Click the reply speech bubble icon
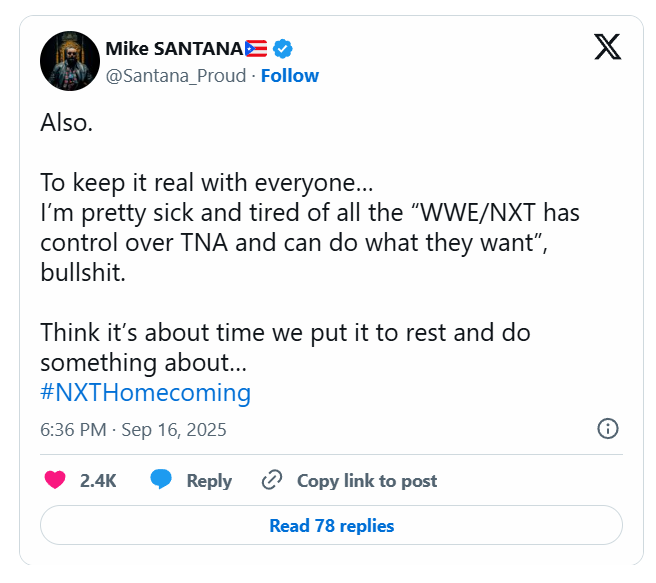Screen dimensions: 656x583 click(x=161, y=480)
